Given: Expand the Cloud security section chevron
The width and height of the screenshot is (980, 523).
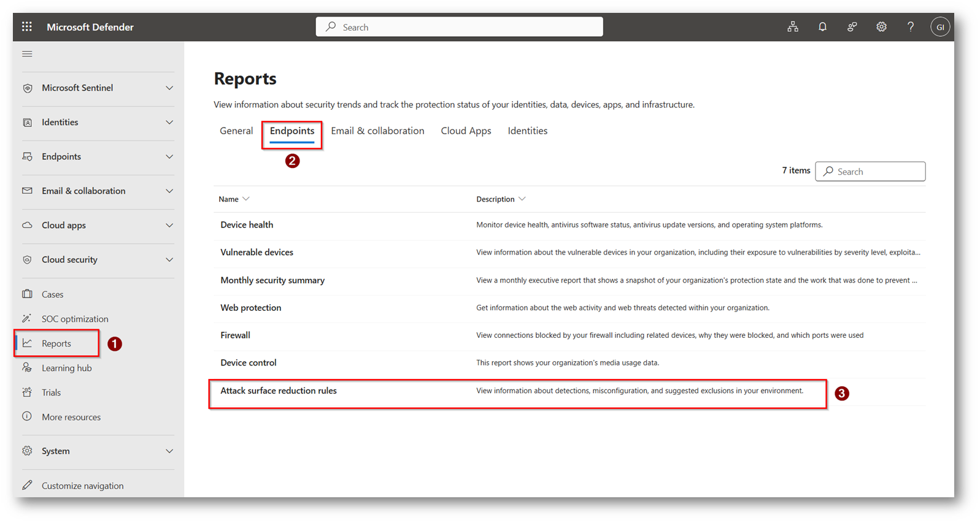Looking at the screenshot, I should click(169, 260).
